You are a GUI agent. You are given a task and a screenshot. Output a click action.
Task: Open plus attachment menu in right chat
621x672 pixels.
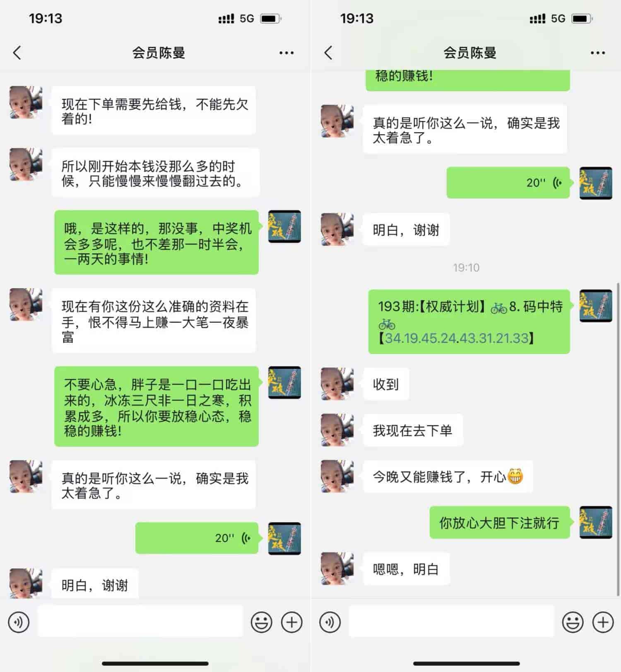tap(603, 621)
